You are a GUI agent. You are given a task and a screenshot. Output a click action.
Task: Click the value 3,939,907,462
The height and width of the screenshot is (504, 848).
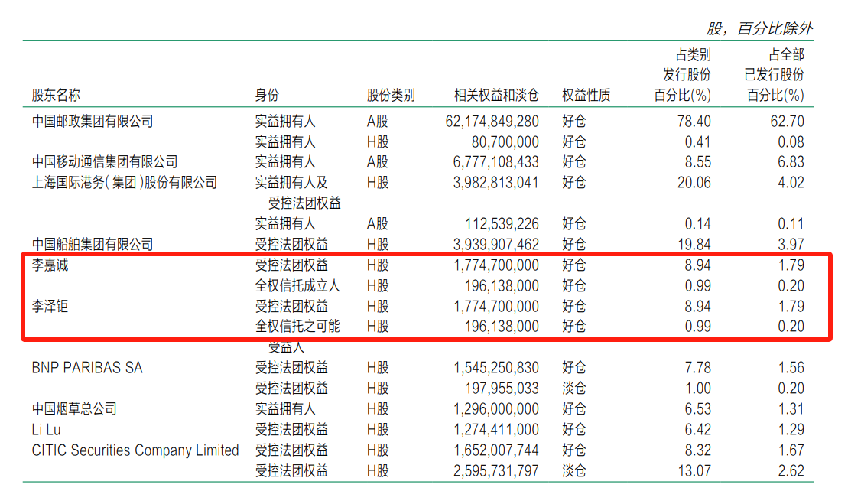(x=496, y=245)
